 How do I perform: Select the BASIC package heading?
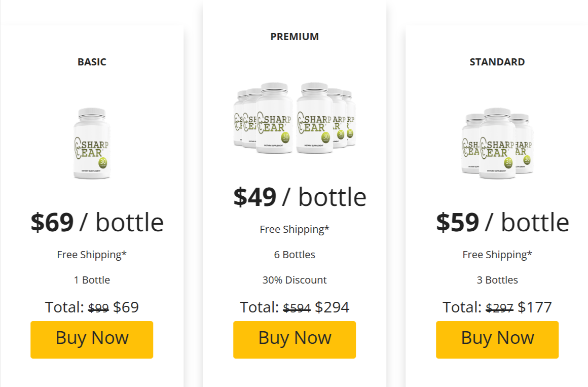point(92,62)
